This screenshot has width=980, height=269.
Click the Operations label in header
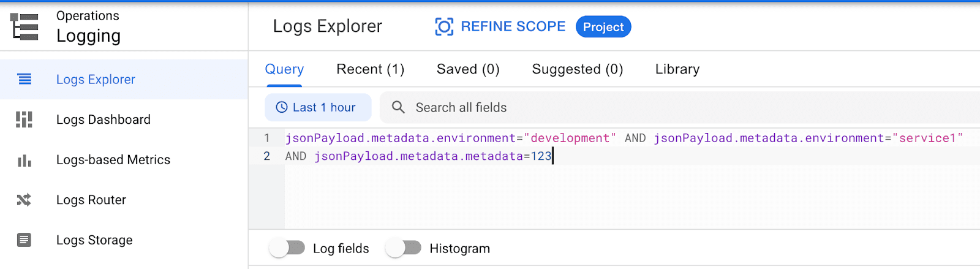point(88,16)
